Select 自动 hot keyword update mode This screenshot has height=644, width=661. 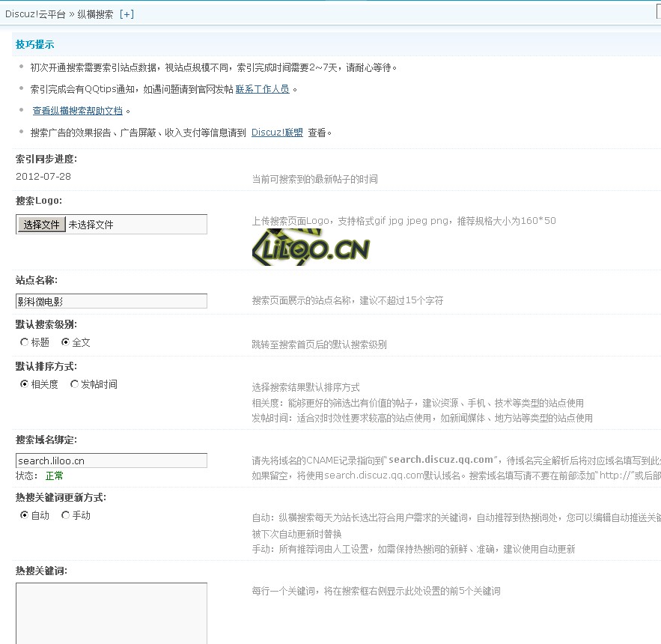[25, 515]
